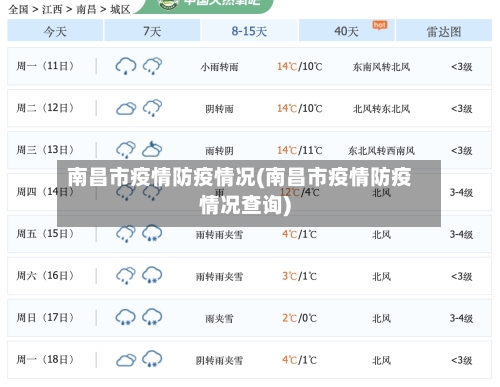Select 城区 in breadcrumb
Image resolution: width=500 pixels, height=387 pixels.
pos(120,9)
